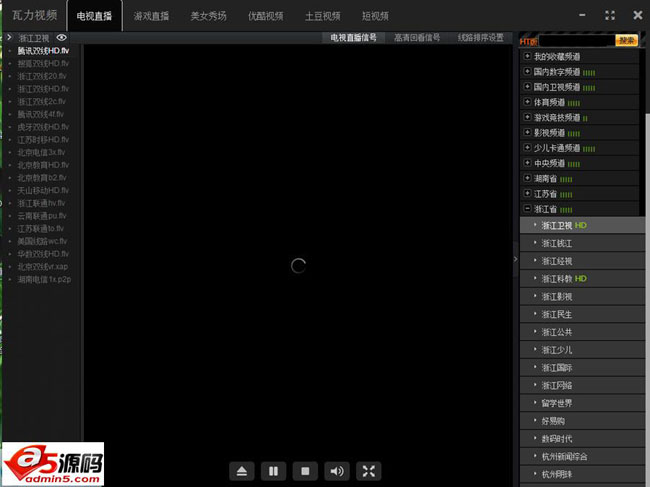Choose source 浙江联通hv.flv
The image size is (650, 487).
pyautogui.click(x=41, y=203)
